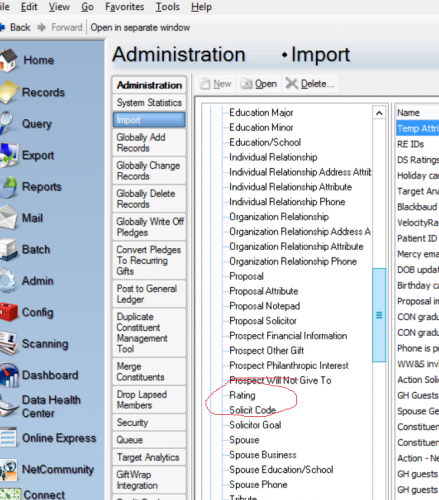Select Prospect Financial Information import type
This screenshot has width=439, height=500.
pos(288,336)
